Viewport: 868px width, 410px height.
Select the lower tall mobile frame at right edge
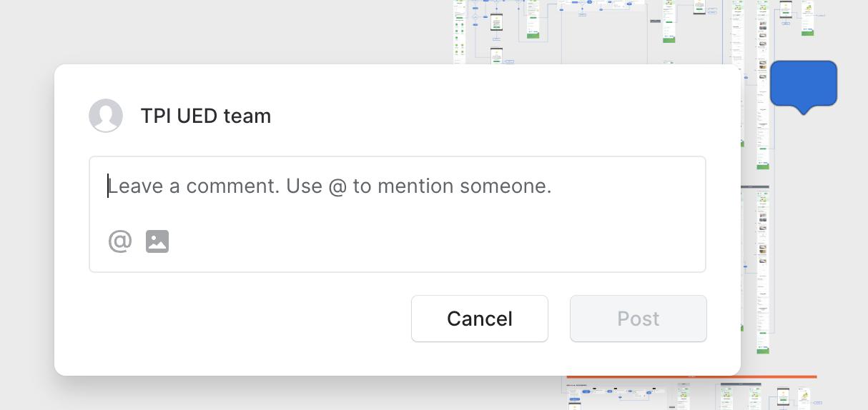(x=763, y=271)
